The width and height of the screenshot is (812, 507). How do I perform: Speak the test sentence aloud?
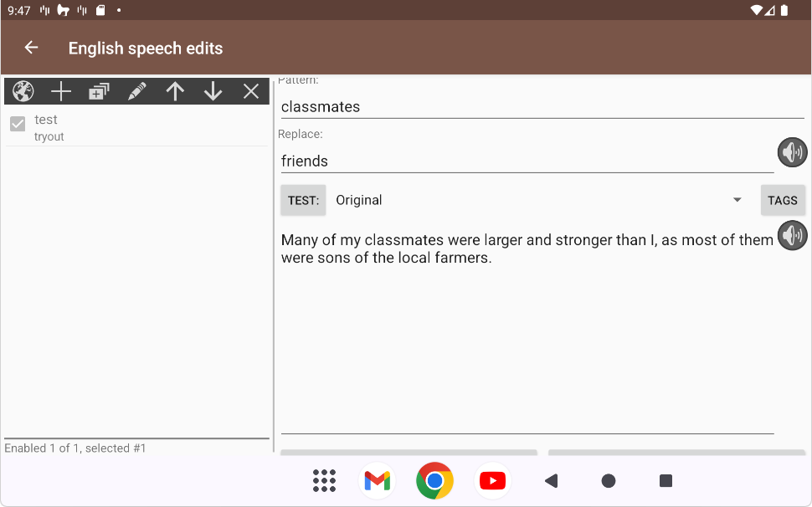792,236
